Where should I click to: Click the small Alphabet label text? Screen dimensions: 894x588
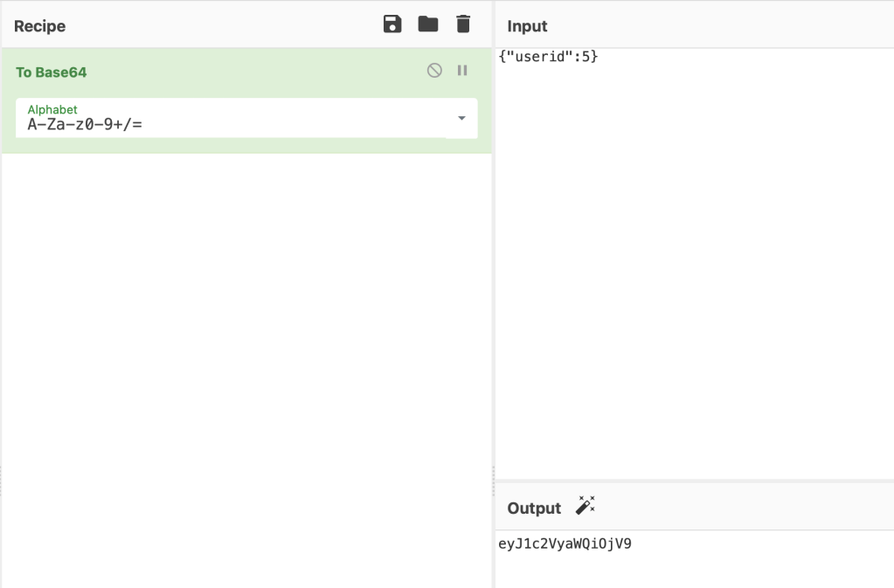(x=52, y=110)
